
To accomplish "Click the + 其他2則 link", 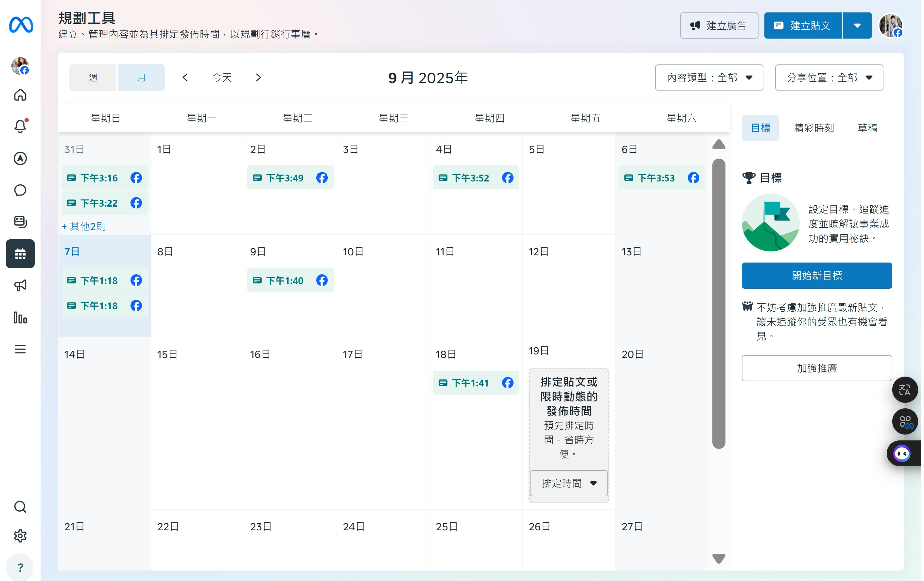I will click(x=84, y=226).
